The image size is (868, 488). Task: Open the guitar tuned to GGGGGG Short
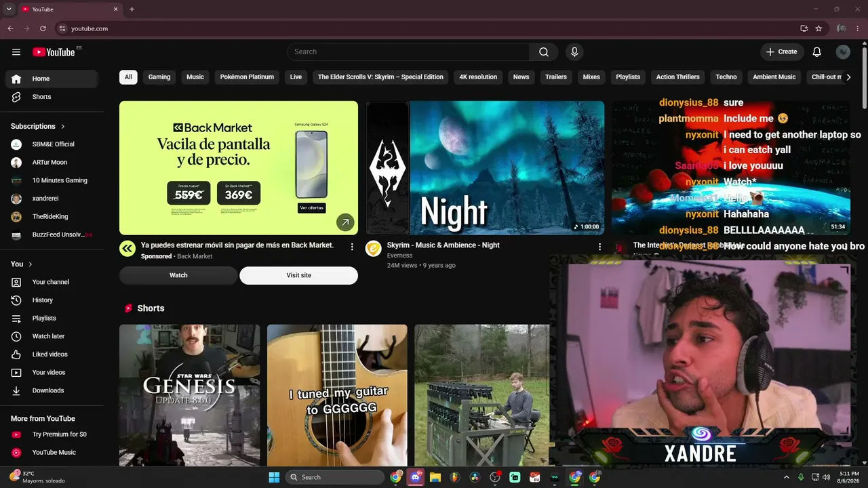337,395
